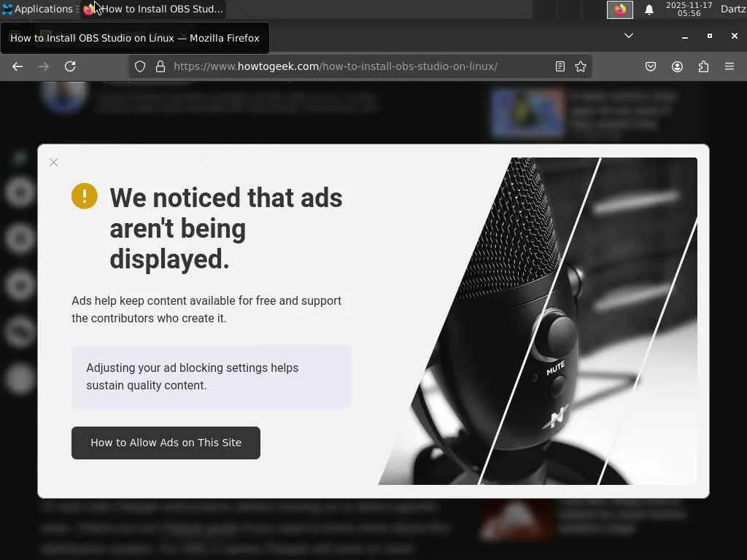This screenshot has width=747, height=560.
Task: Bookmark this page with the star icon
Action: coord(581,66)
